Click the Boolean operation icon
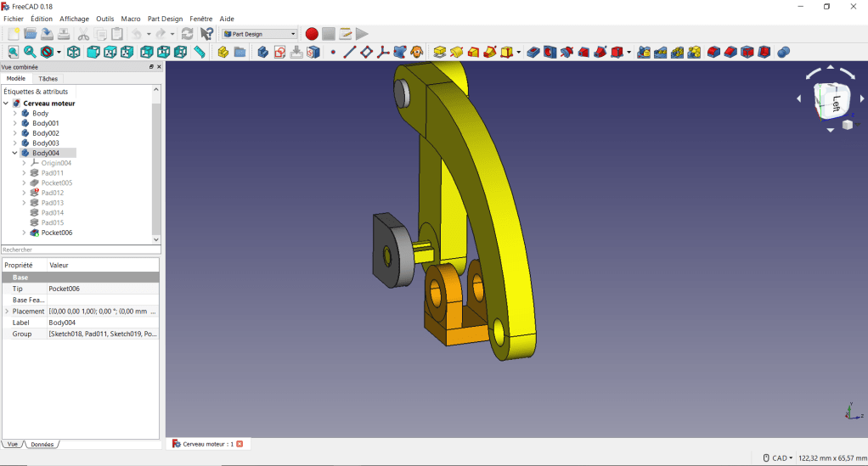Screen dimensions: 868x466 coord(783,53)
